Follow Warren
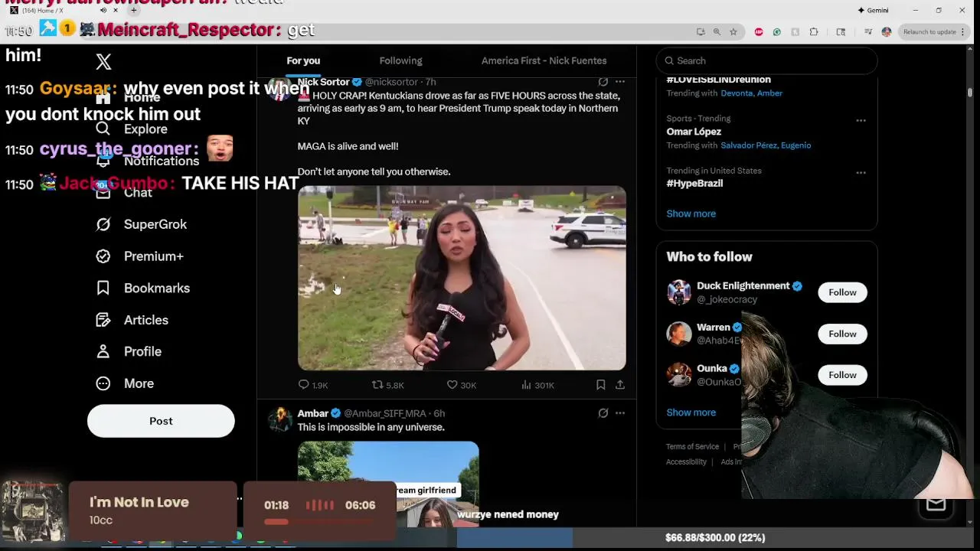980x551 pixels. click(x=842, y=334)
